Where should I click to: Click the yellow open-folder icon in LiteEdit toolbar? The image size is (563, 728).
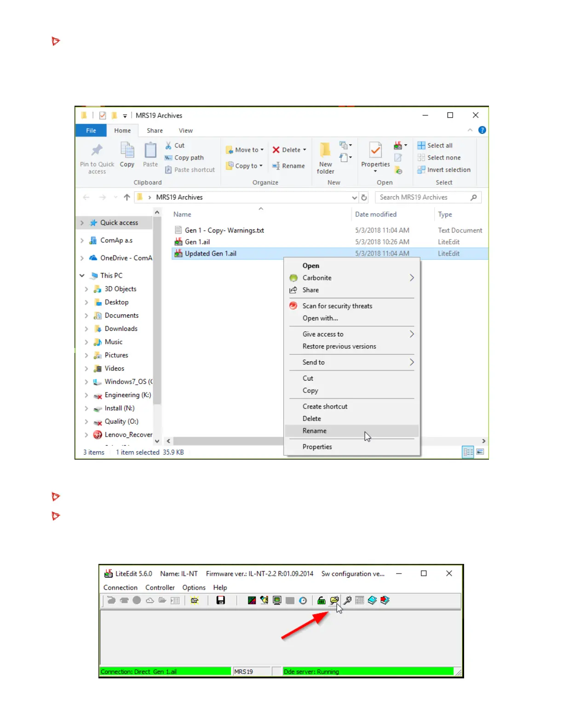pos(334,600)
